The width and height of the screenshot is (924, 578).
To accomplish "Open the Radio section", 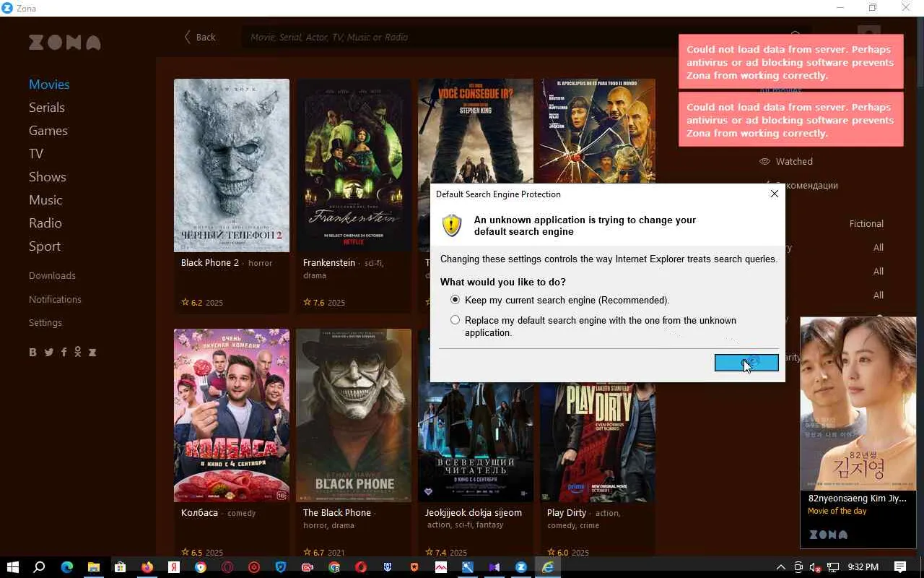I will point(45,223).
